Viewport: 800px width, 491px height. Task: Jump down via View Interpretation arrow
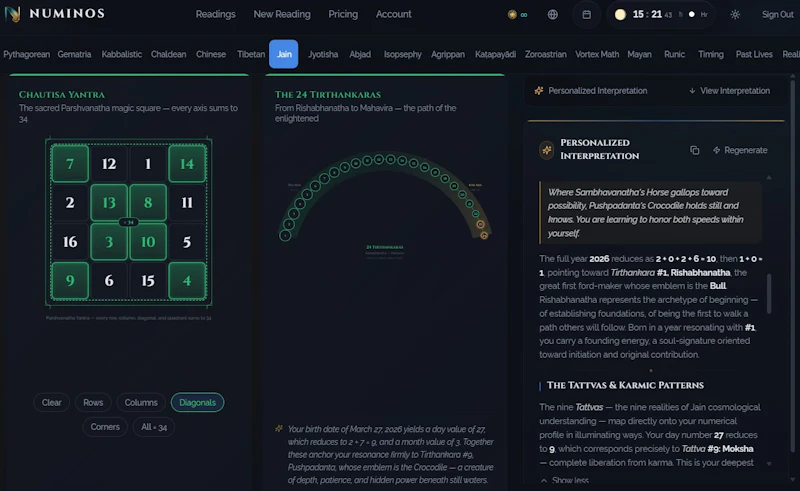click(x=730, y=91)
